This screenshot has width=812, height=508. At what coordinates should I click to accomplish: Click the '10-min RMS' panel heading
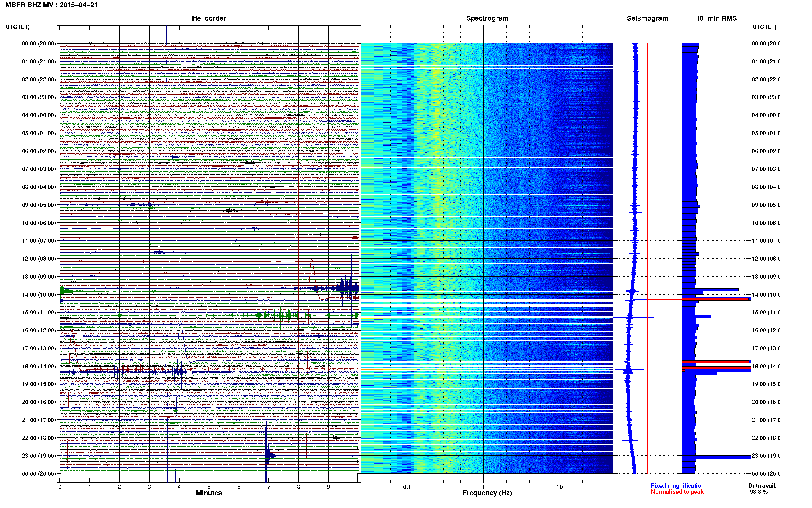[x=716, y=18]
